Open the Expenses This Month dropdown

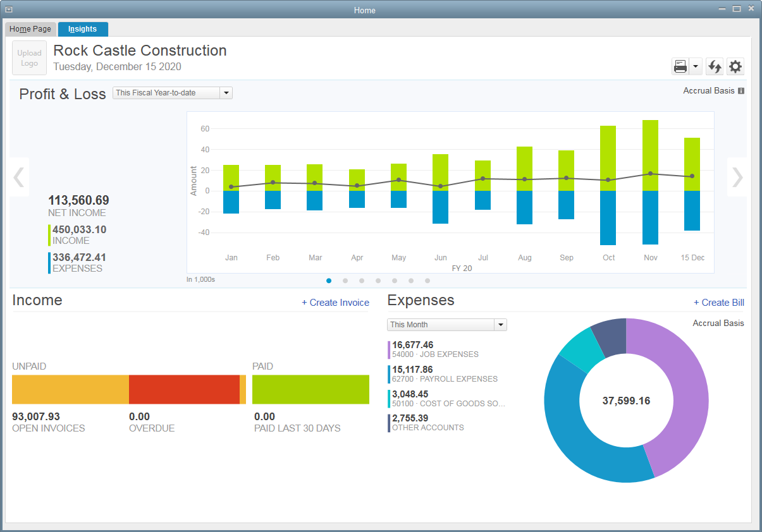[500, 325]
